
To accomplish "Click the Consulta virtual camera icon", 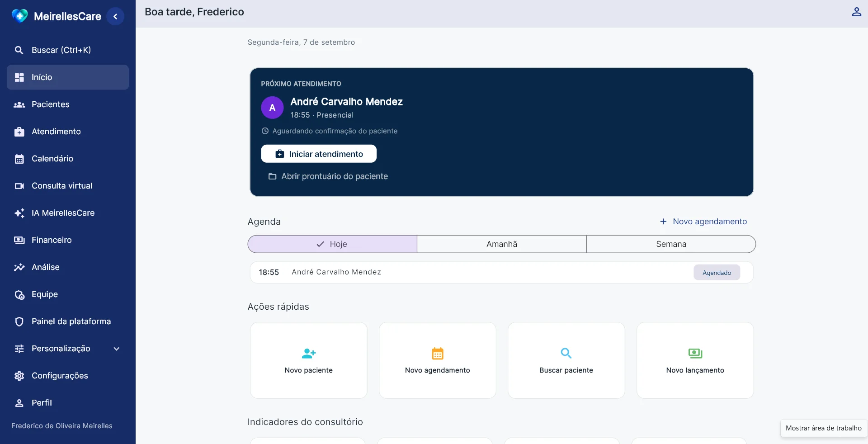I will pos(19,186).
